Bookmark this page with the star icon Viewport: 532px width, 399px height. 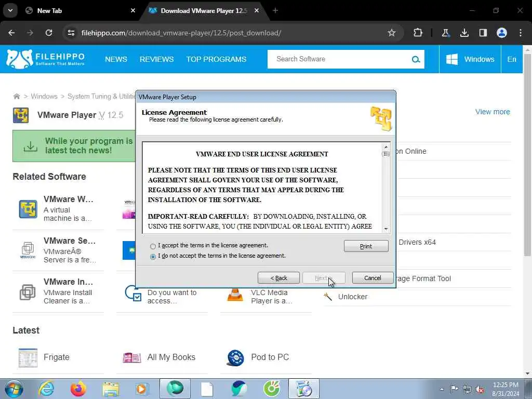[x=392, y=33]
